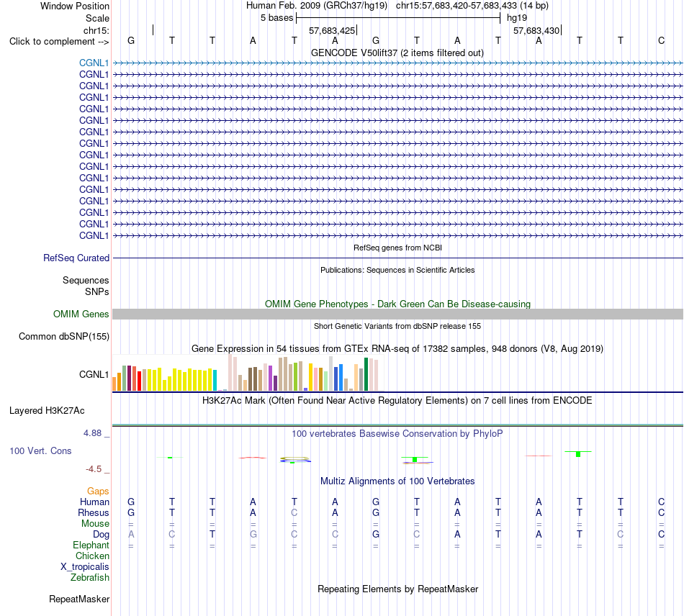Viewport: 684px width, 616px height.
Task: Select the chr15: ruler label
Action: (x=96, y=30)
